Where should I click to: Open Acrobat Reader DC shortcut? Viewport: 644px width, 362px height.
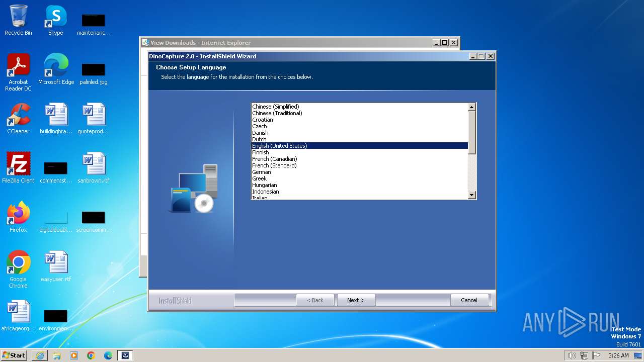point(18,72)
